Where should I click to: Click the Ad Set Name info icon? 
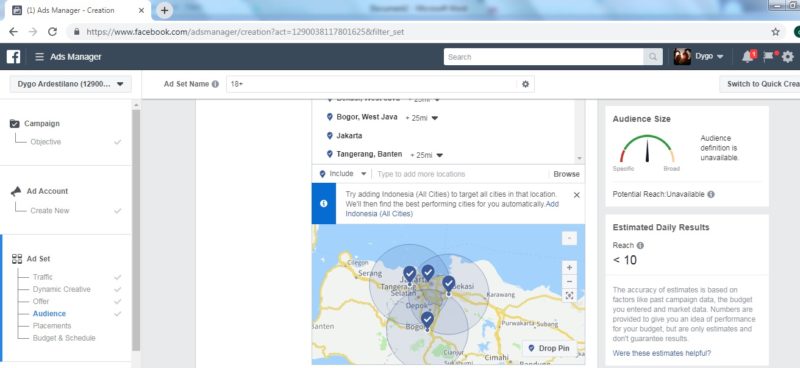coord(215,84)
